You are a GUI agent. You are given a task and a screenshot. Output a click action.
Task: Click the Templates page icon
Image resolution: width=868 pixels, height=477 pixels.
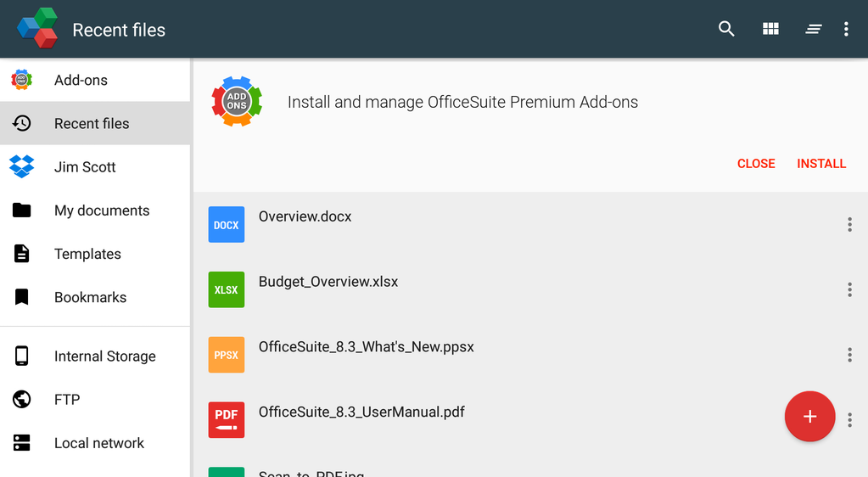pos(21,253)
